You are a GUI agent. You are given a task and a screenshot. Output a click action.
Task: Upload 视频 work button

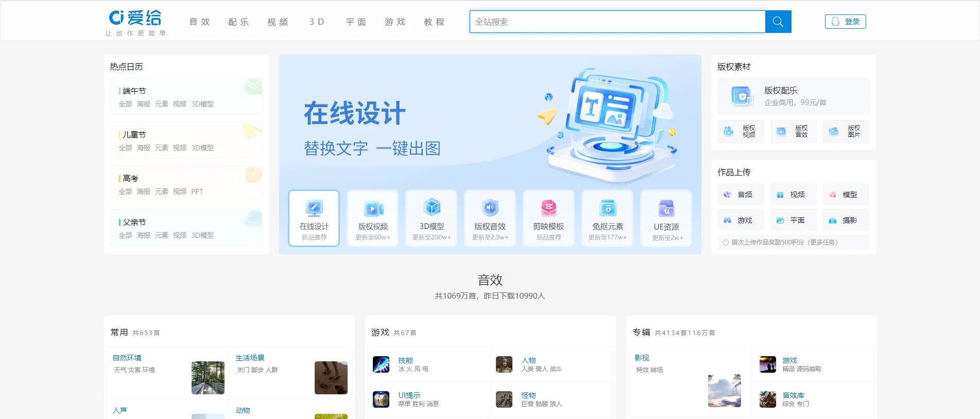tap(794, 195)
